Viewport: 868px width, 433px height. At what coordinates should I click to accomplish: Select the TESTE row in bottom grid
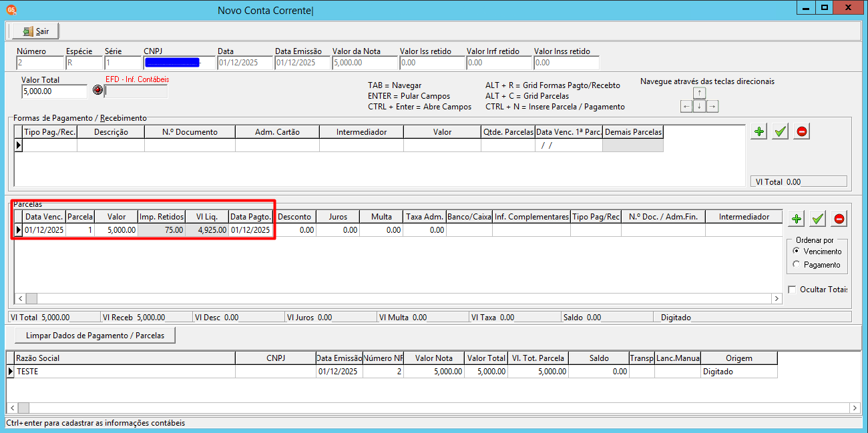pos(391,372)
